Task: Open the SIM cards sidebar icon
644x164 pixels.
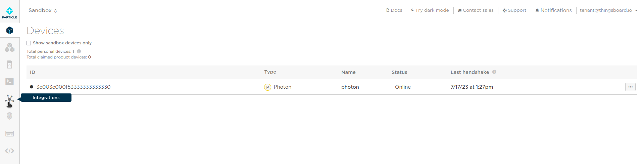Action: [x=9, y=65]
